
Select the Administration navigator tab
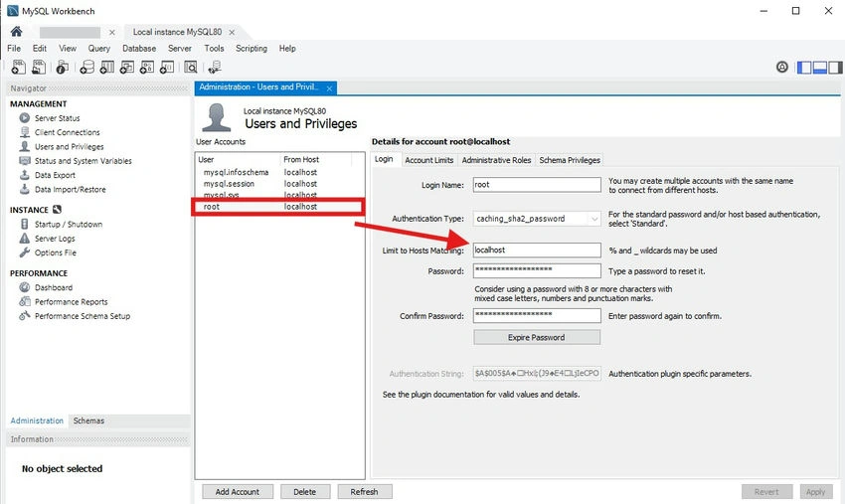[37, 420]
